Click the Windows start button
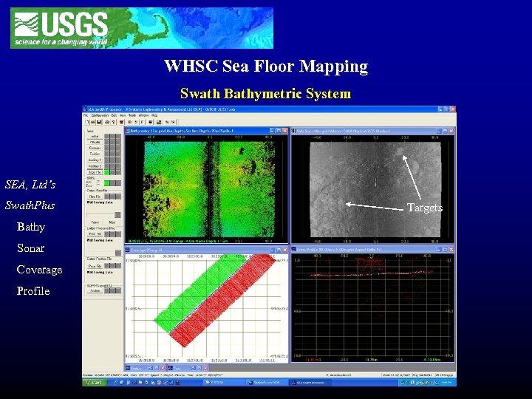The height and width of the screenshot is (399, 532). [x=95, y=383]
